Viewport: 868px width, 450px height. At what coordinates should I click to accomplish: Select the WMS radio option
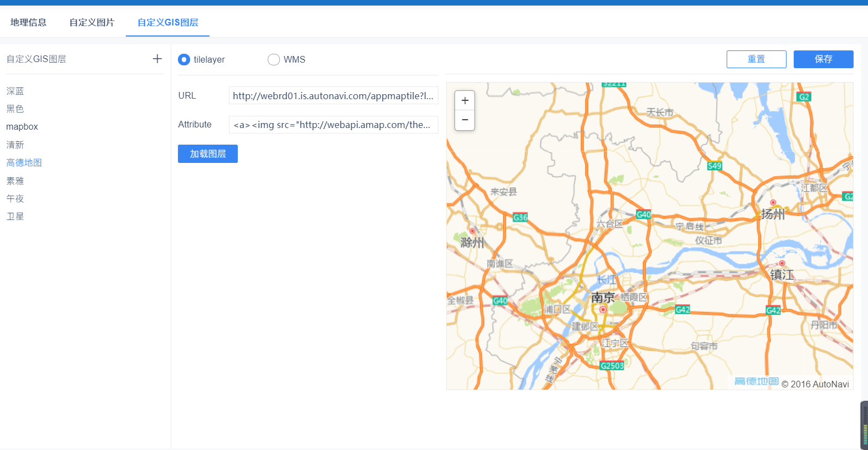[x=274, y=59]
